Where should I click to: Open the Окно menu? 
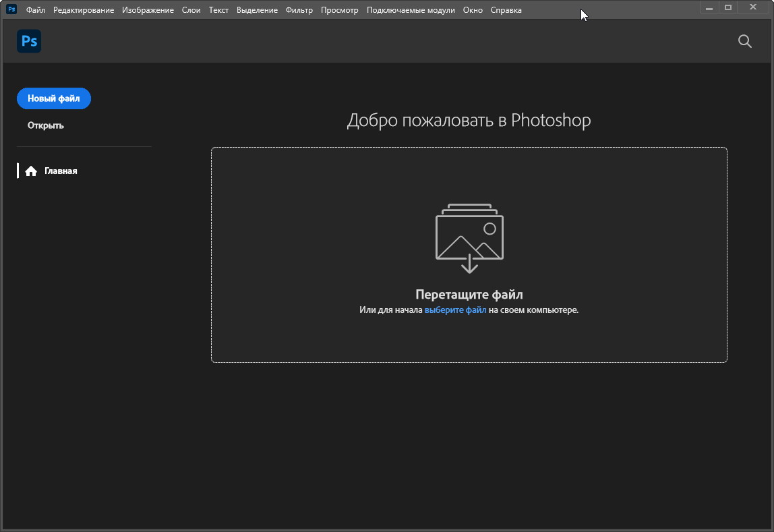(473, 10)
